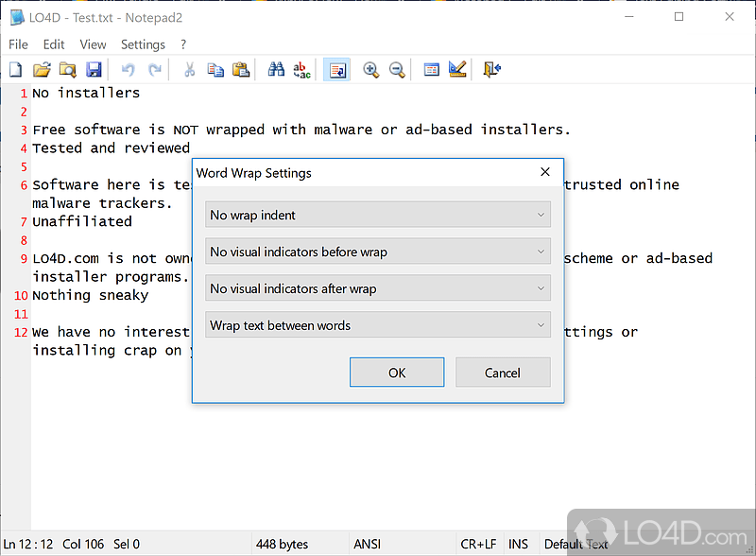The width and height of the screenshot is (756, 556).
Task: Confirm word wrap settings with OK
Action: [397, 373]
